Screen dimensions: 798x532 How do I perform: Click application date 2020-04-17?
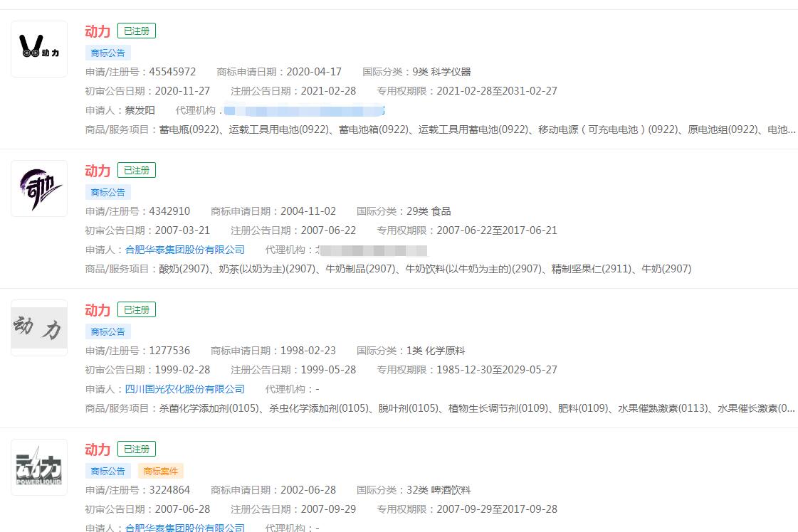point(314,72)
